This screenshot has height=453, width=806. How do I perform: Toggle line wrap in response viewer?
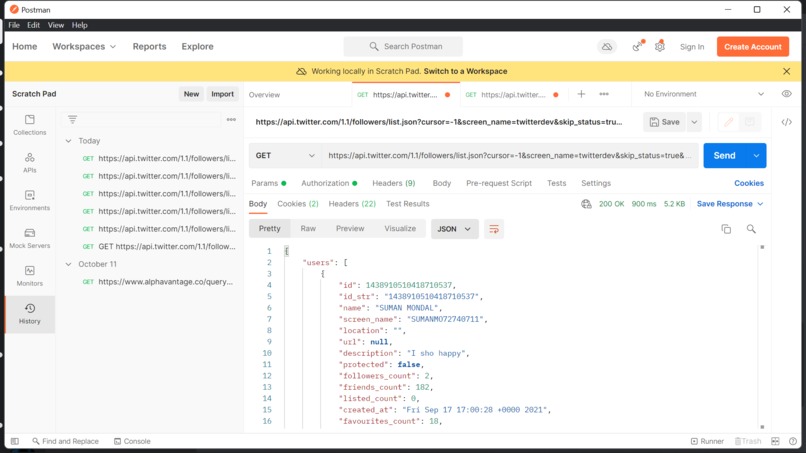click(493, 229)
